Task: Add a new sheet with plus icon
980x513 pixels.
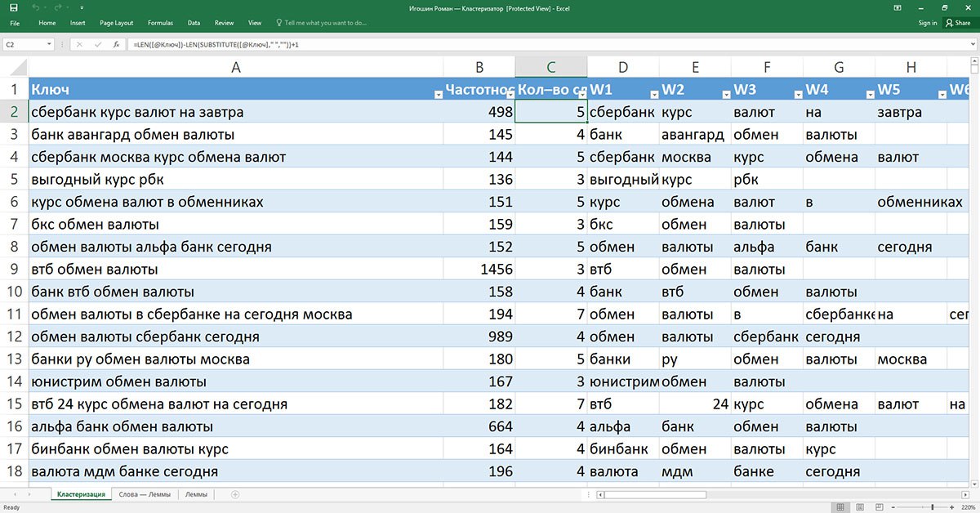Action: [x=235, y=494]
